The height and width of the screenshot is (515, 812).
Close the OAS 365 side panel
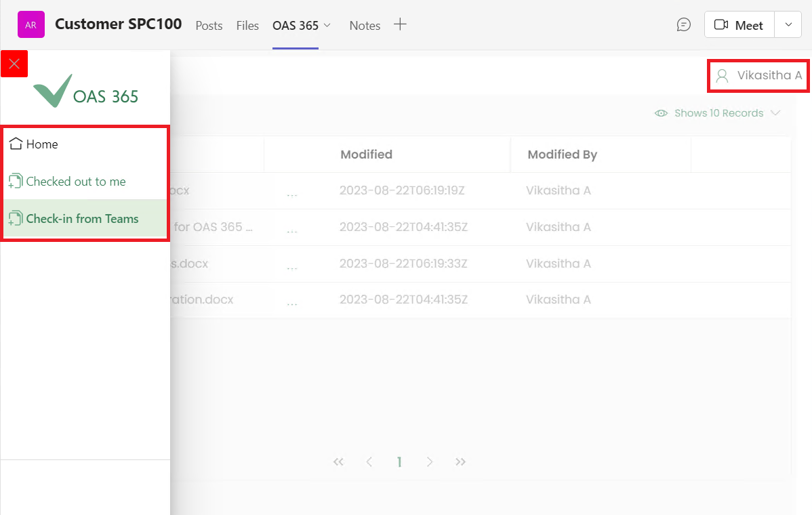(x=14, y=64)
